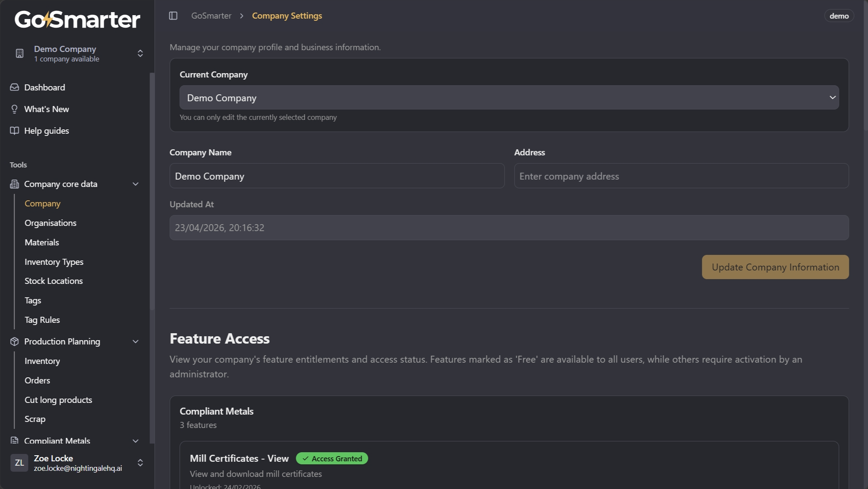868x489 pixels.
Task: Open Tag Rules
Action: coord(42,320)
